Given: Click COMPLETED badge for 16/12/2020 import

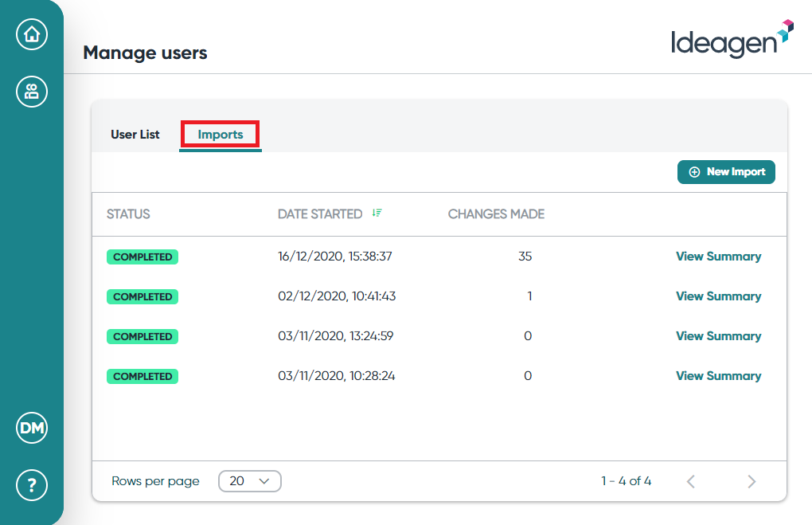Looking at the screenshot, I should tap(142, 257).
